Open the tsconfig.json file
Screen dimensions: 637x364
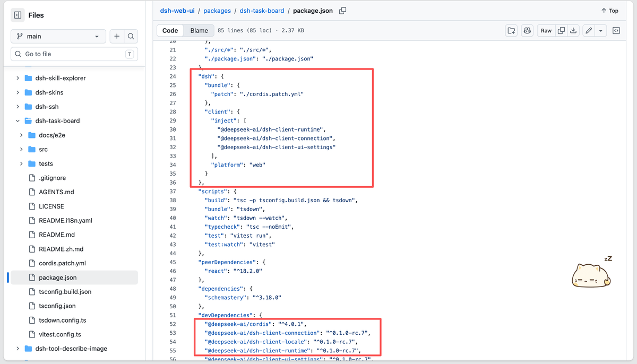57,306
